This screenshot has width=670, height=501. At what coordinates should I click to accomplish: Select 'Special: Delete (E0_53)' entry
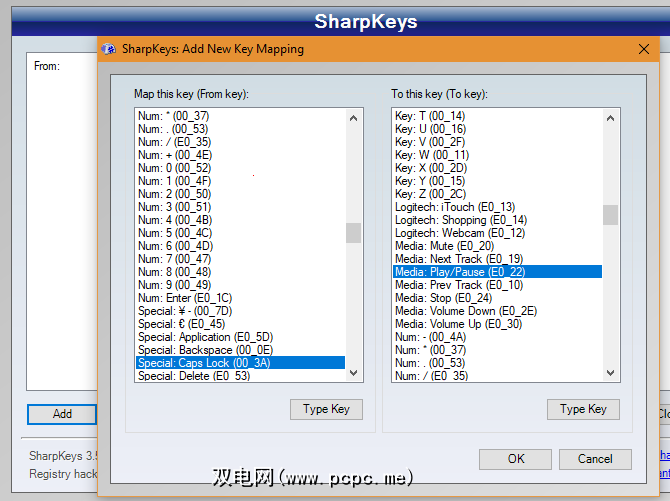[x=240, y=375]
